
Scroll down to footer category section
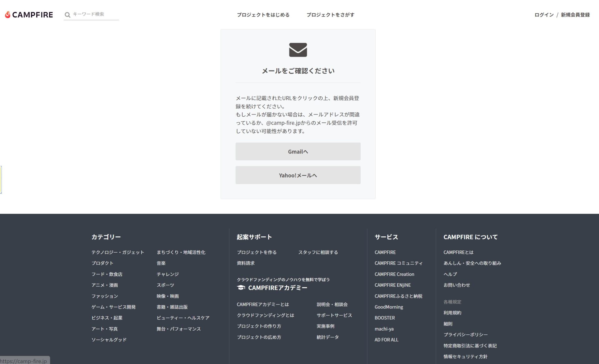coord(106,237)
